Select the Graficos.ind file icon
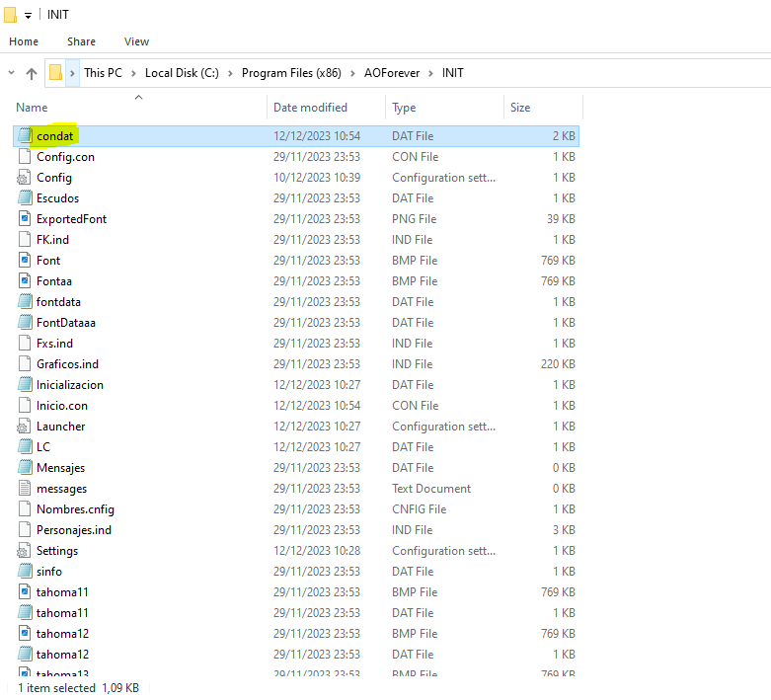The width and height of the screenshot is (771, 700). tap(25, 364)
